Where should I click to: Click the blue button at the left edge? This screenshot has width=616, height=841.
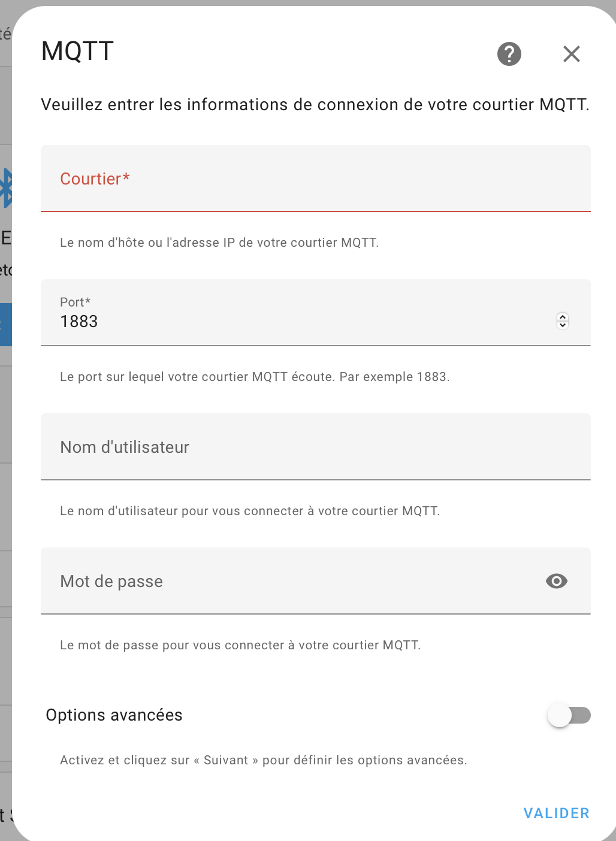(6, 325)
